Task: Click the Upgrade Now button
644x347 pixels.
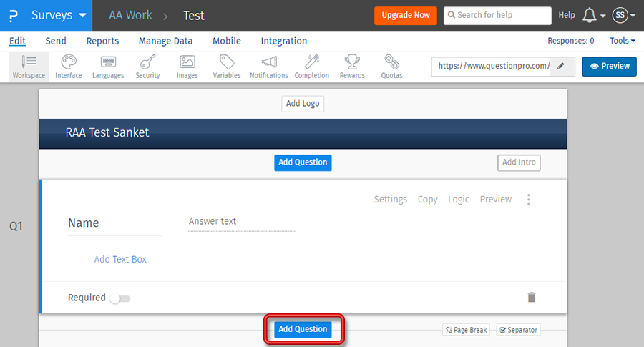Action: tap(406, 16)
